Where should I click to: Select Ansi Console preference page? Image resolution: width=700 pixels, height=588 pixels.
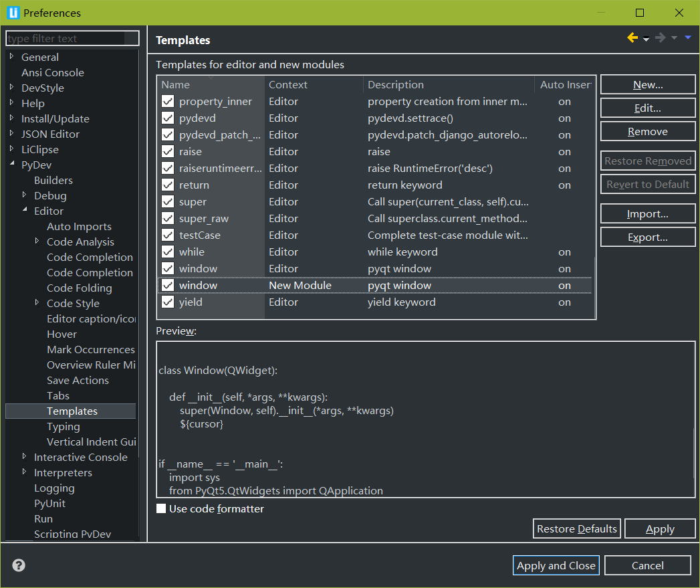tap(53, 72)
